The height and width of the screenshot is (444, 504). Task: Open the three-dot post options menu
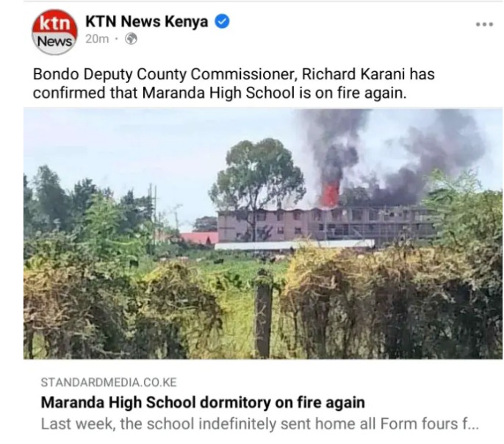pos(484,24)
